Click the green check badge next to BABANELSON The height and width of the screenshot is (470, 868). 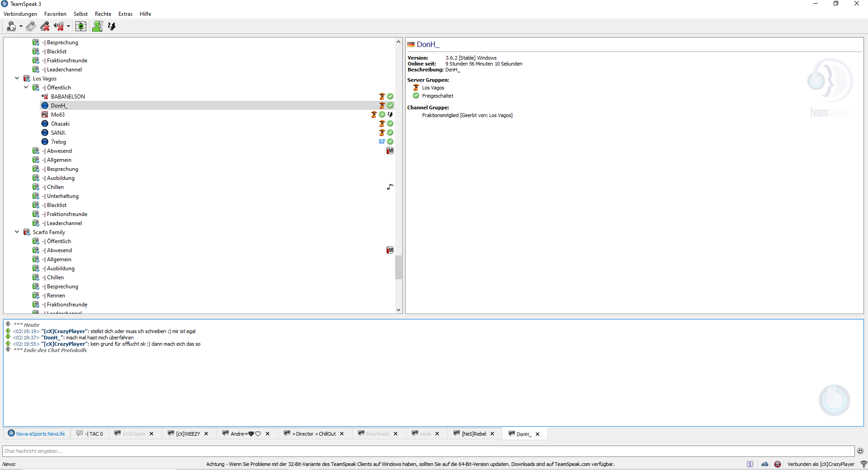point(390,96)
